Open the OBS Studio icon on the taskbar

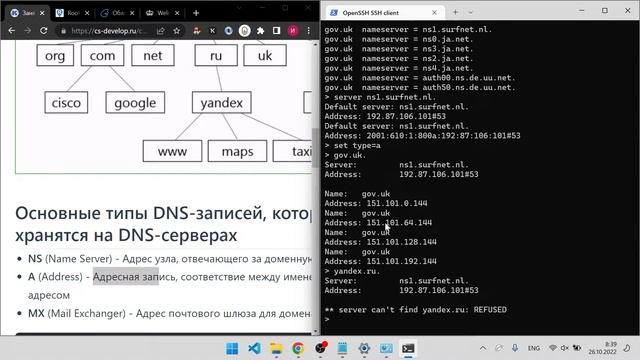tap(321, 348)
